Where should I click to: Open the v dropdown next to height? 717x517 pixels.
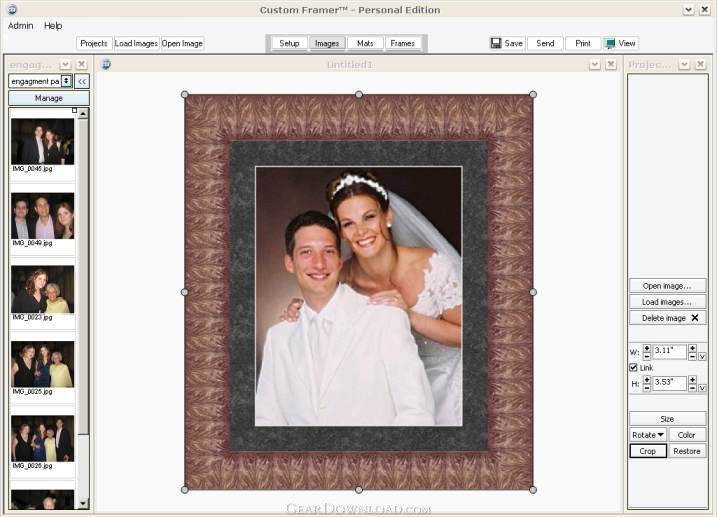pos(702,388)
